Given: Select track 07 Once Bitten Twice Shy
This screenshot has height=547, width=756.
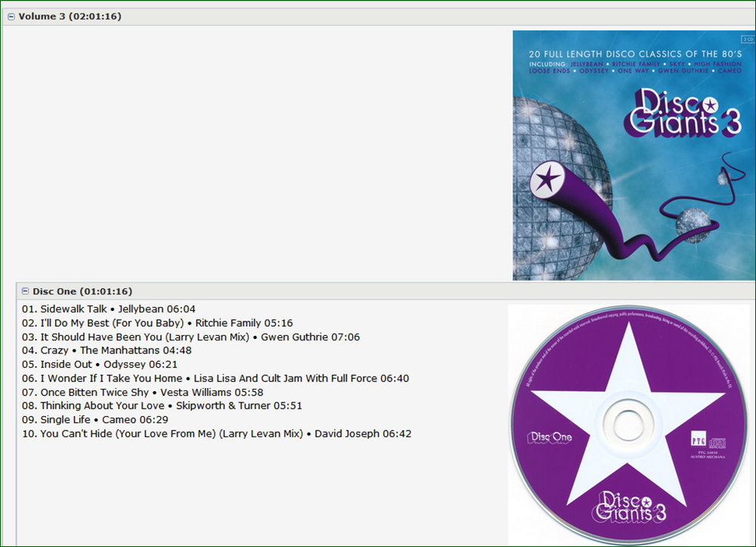Looking at the screenshot, I should pos(143,393).
